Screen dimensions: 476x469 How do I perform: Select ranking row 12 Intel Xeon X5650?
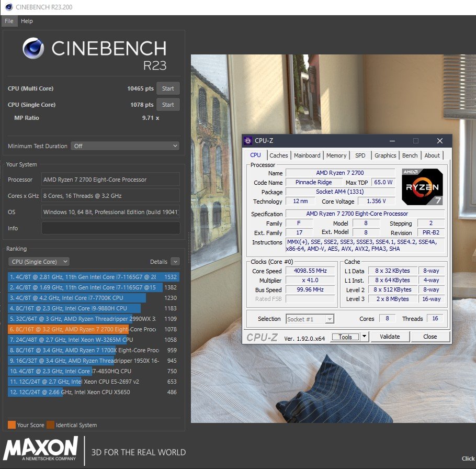[94, 392]
